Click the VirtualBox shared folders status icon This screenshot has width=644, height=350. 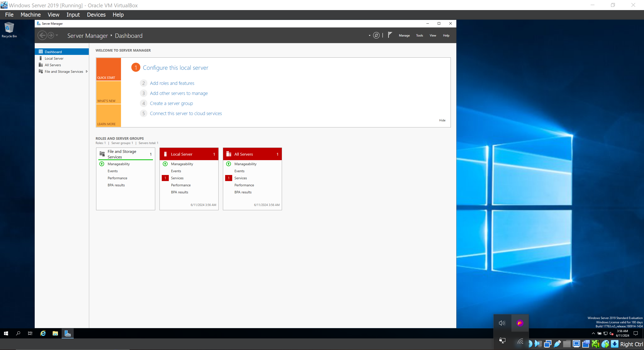567,344
